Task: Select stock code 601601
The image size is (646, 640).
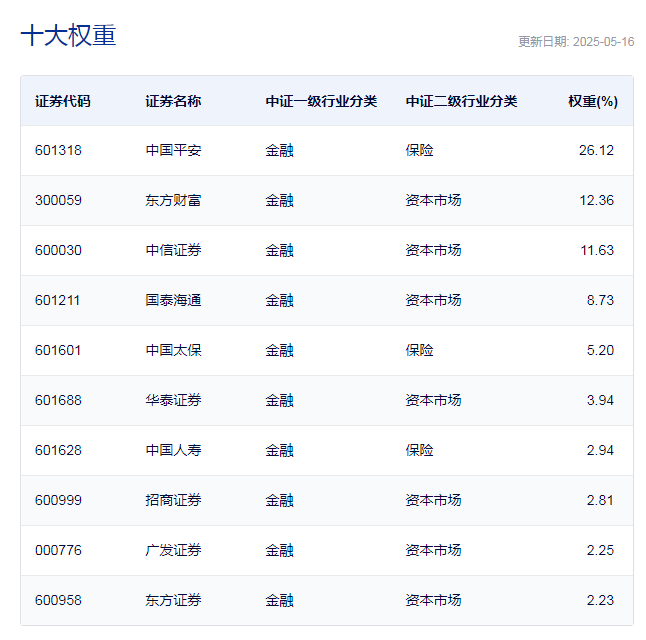Action: coord(58,350)
